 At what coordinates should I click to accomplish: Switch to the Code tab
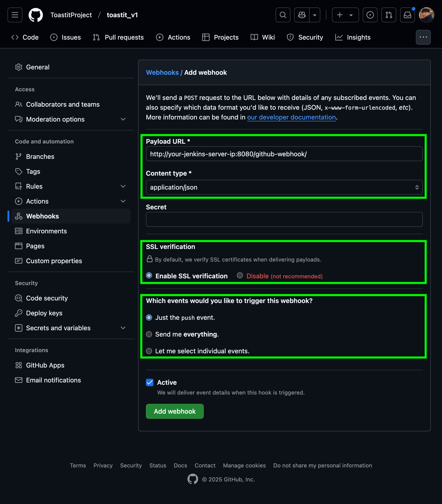pyautogui.click(x=25, y=37)
